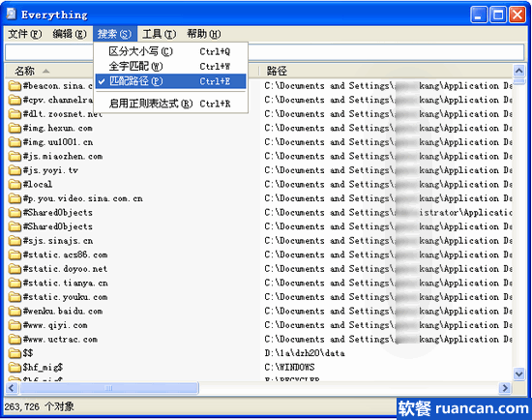Screen dimensions: 532x420
Task: Click the 263,726 个对象 status bar text
Action: tap(39, 406)
